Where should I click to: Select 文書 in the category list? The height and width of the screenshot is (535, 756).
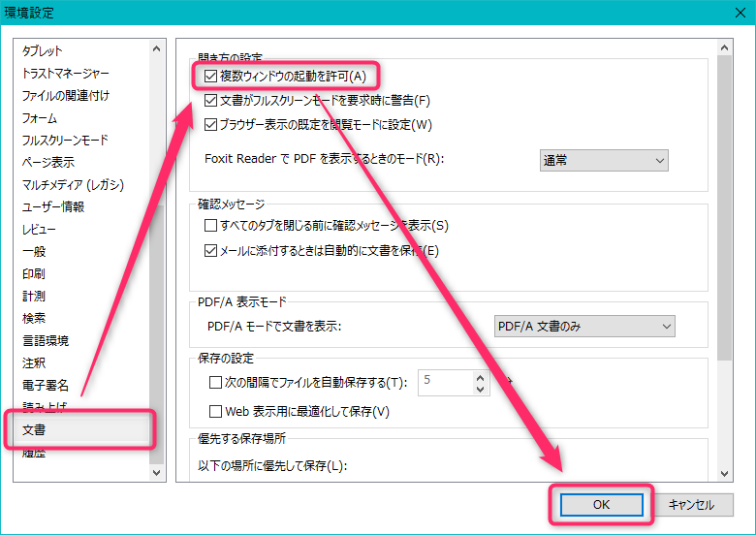point(34,429)
